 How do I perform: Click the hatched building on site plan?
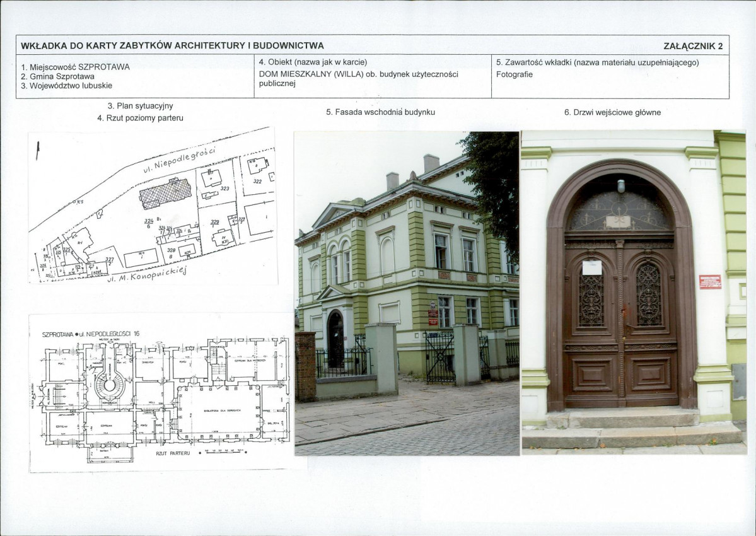pos(165,194)
